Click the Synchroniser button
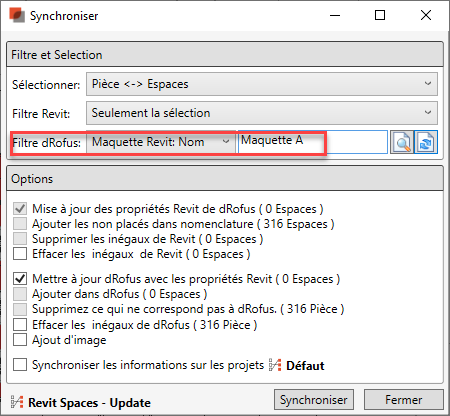450x416 pixels. tap(314, 399)
